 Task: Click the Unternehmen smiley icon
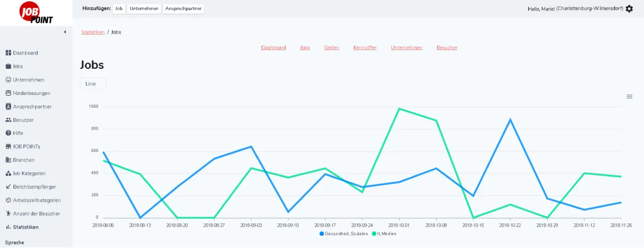pos(9,79)
